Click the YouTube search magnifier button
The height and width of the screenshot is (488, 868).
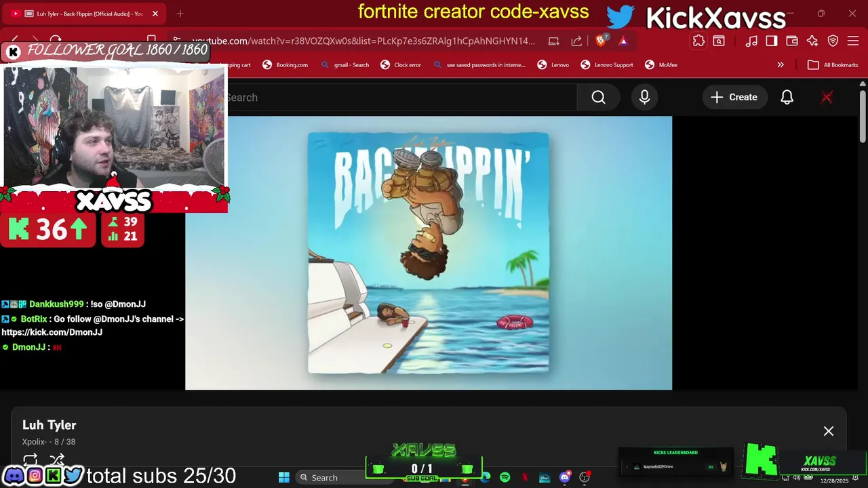tap(598, 98)
